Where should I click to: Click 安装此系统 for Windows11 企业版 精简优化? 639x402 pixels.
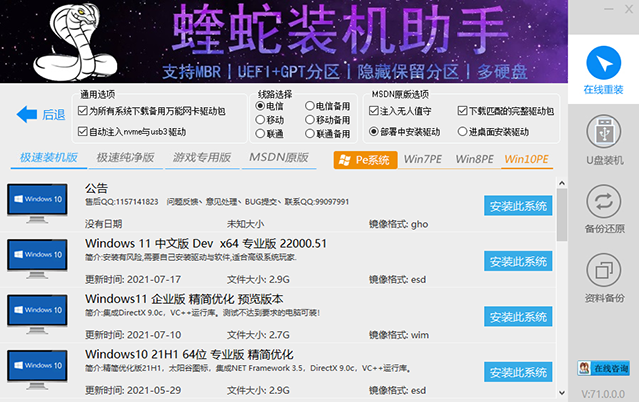click(518, 318)
